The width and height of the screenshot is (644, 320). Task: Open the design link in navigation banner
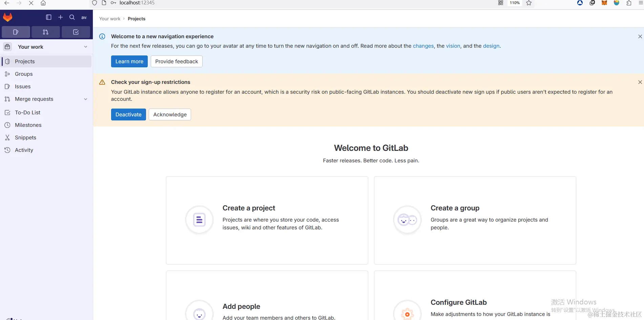click(491, 46)
